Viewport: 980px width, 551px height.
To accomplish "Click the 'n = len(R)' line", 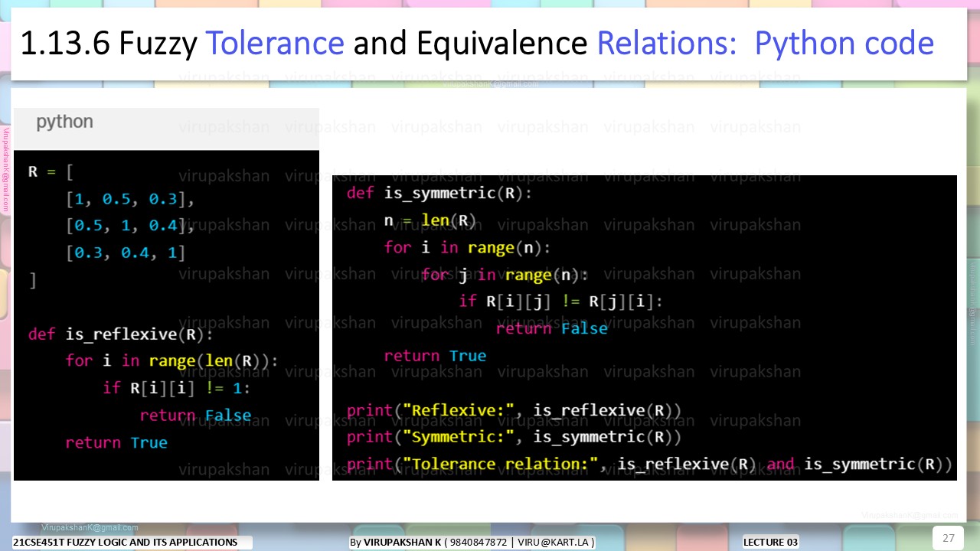I will click(430, 221).
